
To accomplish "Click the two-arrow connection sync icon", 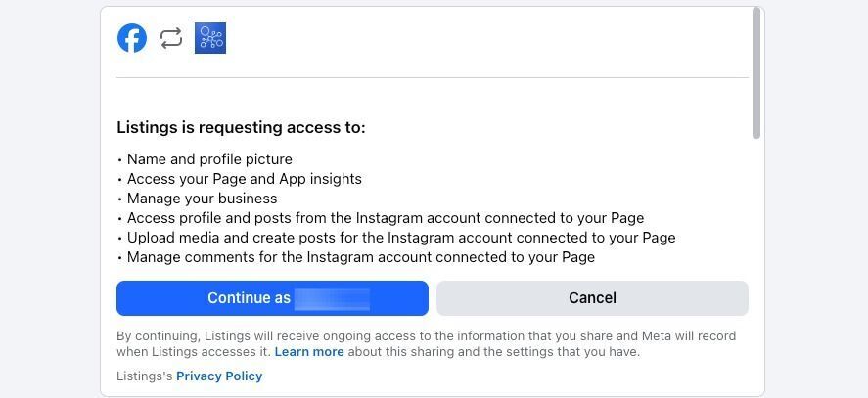I will [x=171, y=38].
